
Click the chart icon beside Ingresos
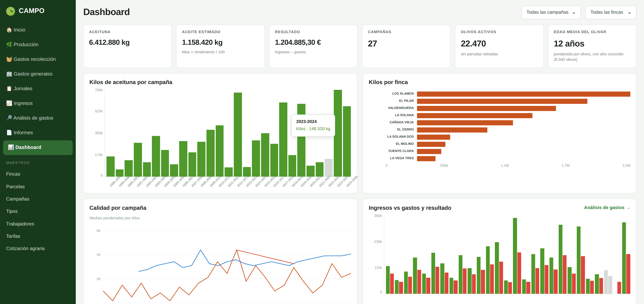pyautogui.click(x=9, y=103)
